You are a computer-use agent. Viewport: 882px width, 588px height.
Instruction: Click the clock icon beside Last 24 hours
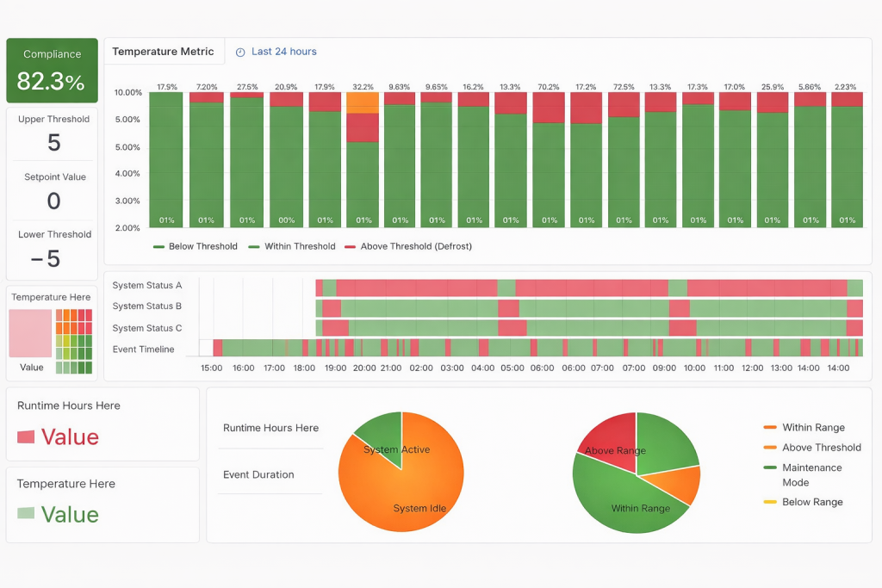(240, 53)
